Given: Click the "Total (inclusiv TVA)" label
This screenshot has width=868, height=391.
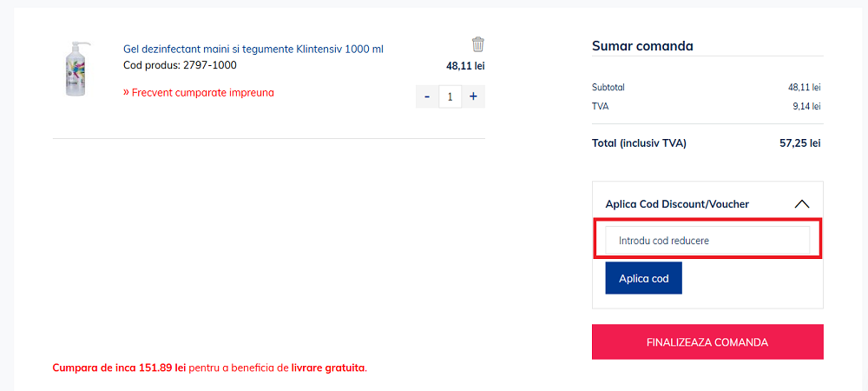Looking at the screenshot, I should pyautogui.click(x=639, y=142).
